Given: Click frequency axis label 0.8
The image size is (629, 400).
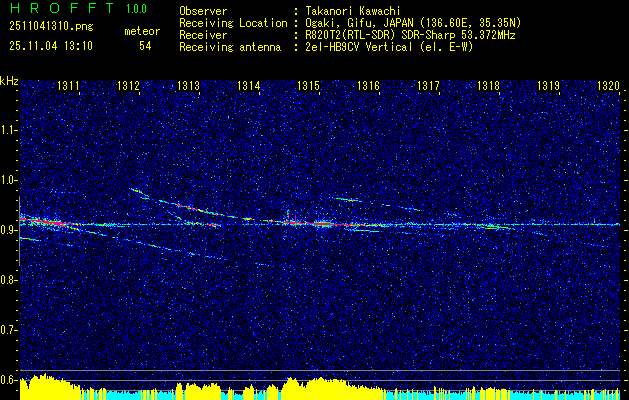Looking at the screenshot, I should tap(9, 280).
